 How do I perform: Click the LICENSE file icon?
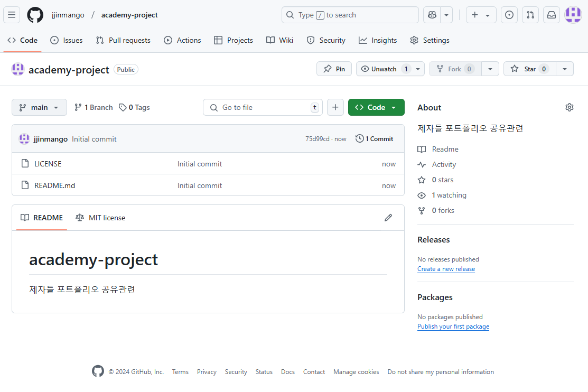tap(25, 164)
